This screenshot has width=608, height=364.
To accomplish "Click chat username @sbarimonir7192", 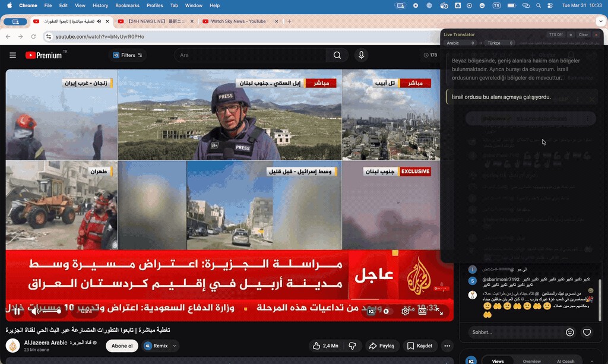I will (501, 279).
